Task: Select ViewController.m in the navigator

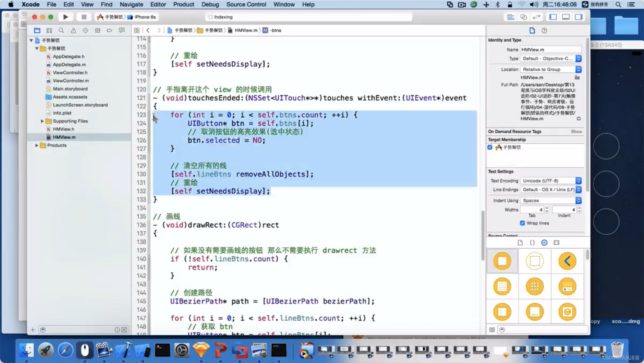Action: tap(71, 81)
